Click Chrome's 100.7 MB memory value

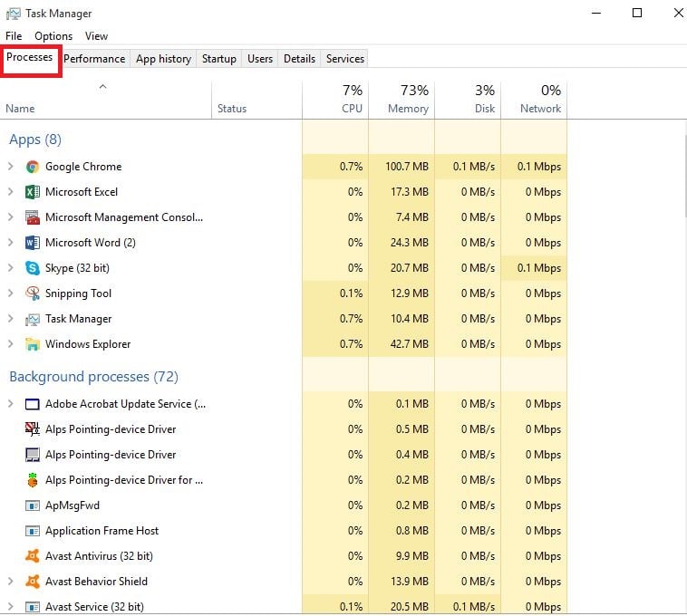click(407, 167)
